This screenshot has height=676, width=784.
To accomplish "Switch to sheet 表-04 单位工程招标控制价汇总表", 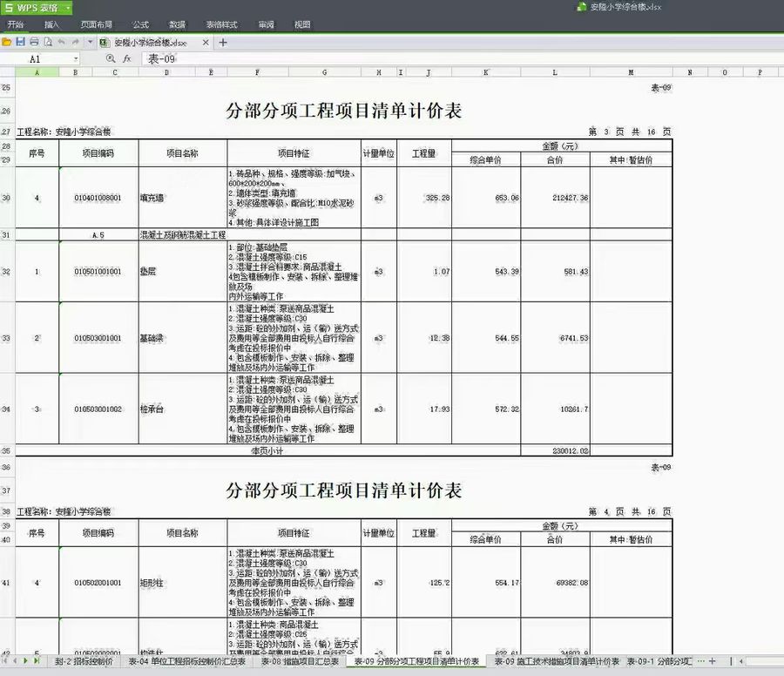I will [x=187, y=661].
